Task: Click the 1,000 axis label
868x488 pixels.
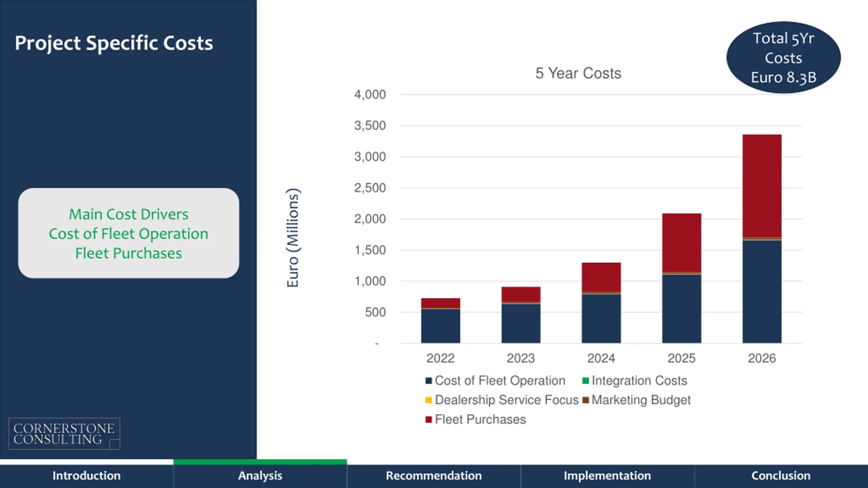Action: 370,281
